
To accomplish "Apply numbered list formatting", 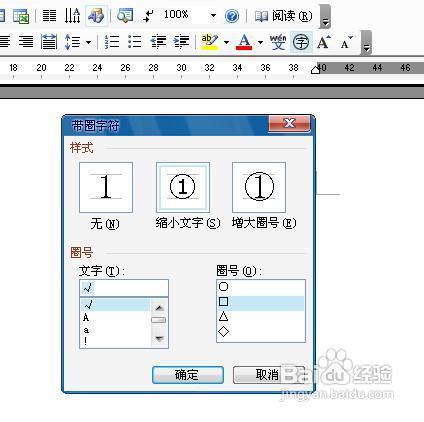I will [x=112, y=42].
